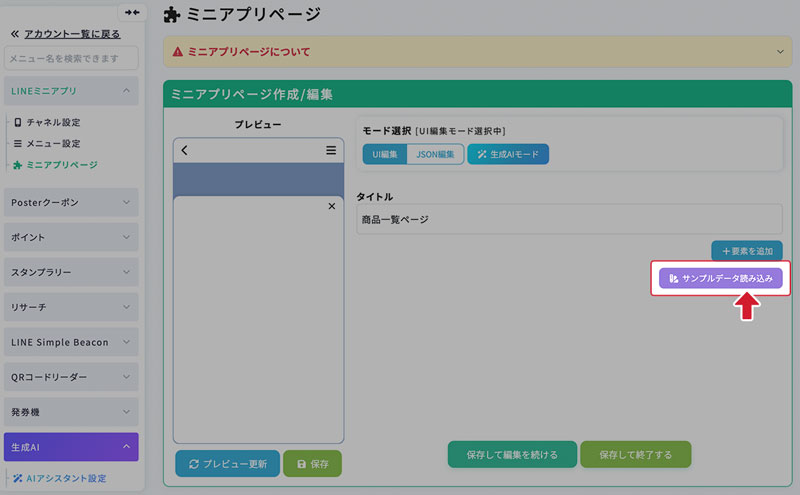Click the refresh icon on プレビュー更新

coord(194,464)
